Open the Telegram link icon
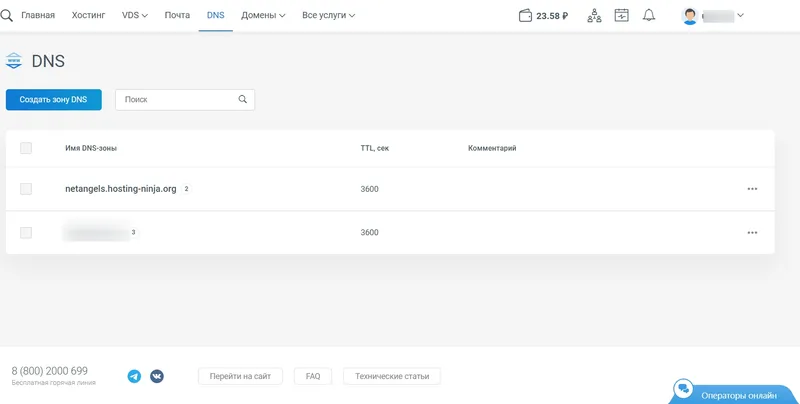 pyautogui.click(x=134, y=376)
